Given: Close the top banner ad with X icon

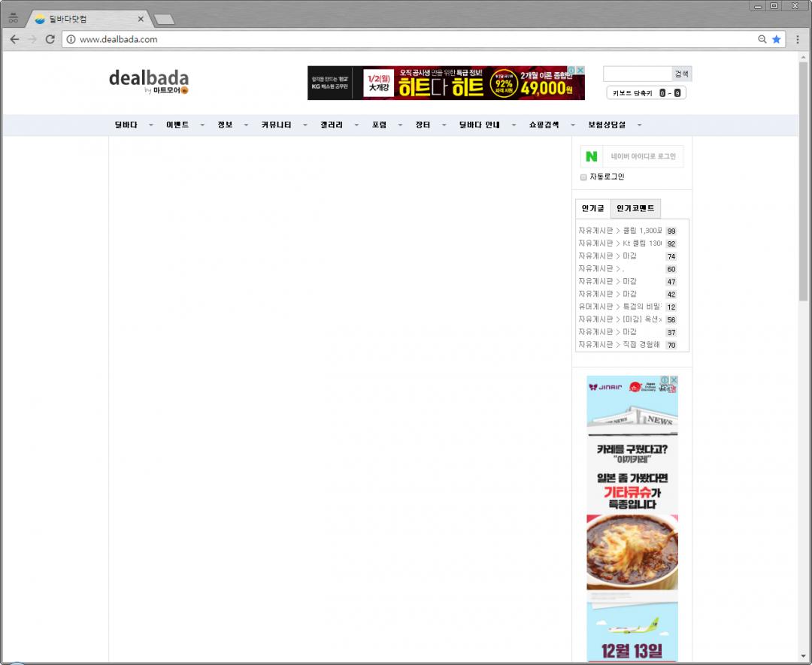Looking at the screenshot, I should [580, 70].
